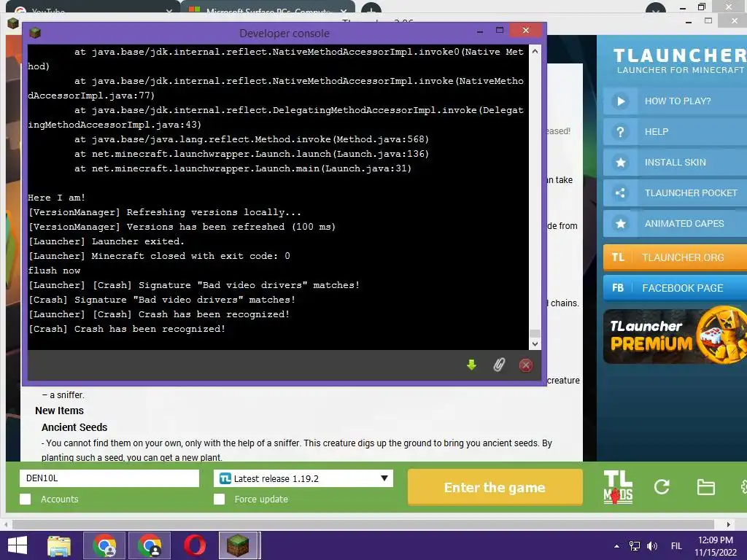Show hidden tray icons arrow

coord(617,546)
